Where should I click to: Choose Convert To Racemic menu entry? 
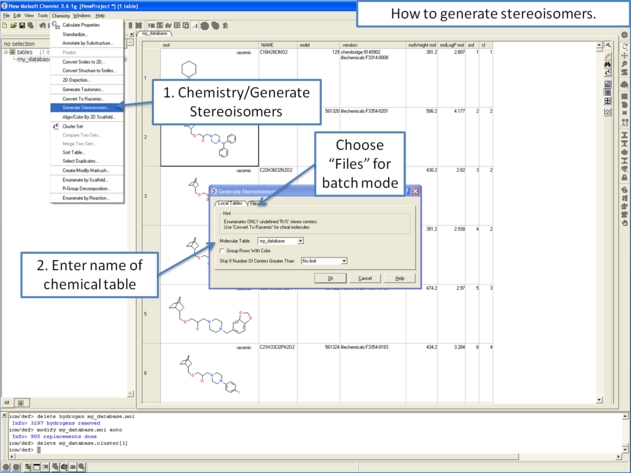point(82,99)
